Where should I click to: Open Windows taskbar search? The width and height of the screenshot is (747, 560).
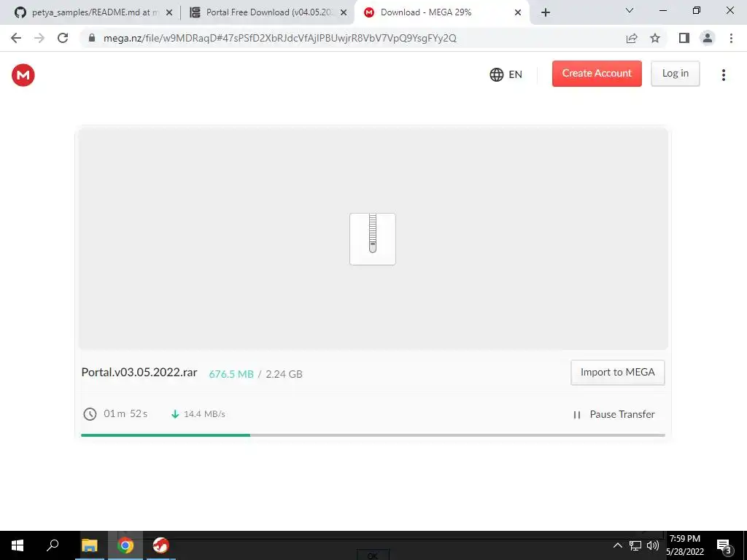click(x=53, y=545)
